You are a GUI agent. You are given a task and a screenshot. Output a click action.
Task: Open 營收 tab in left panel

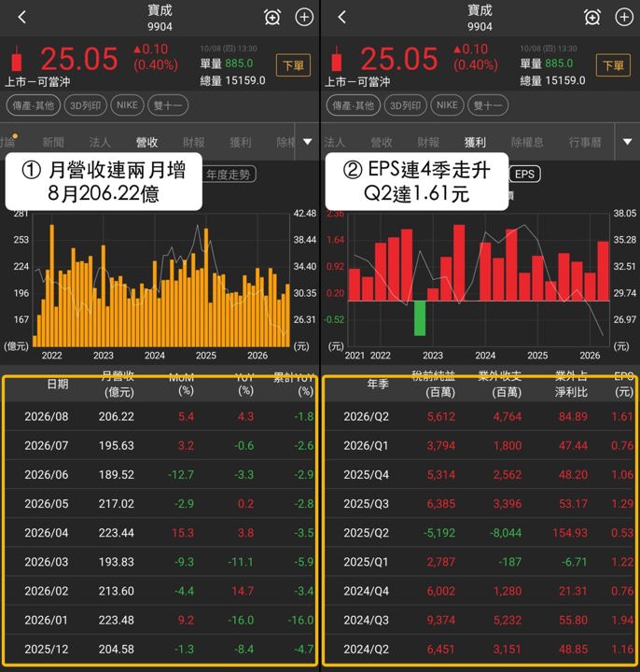coord(146,142)
